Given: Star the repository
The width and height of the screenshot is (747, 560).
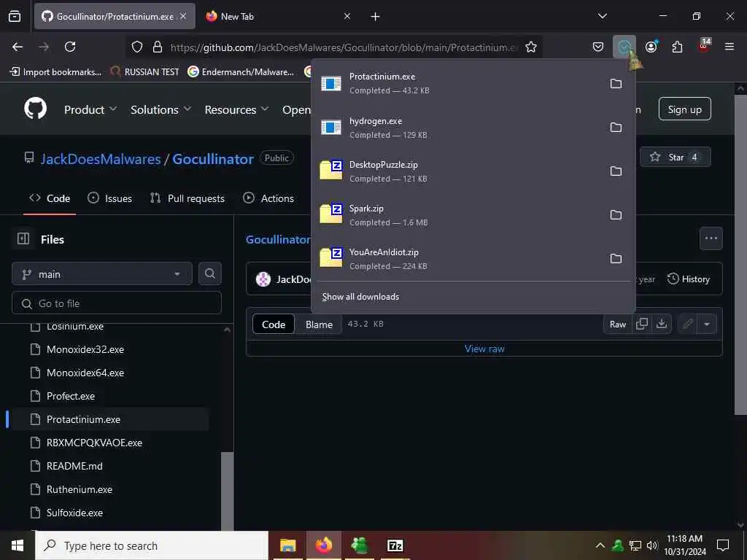Looking at the screenshot, I should (x=676, y=157).
